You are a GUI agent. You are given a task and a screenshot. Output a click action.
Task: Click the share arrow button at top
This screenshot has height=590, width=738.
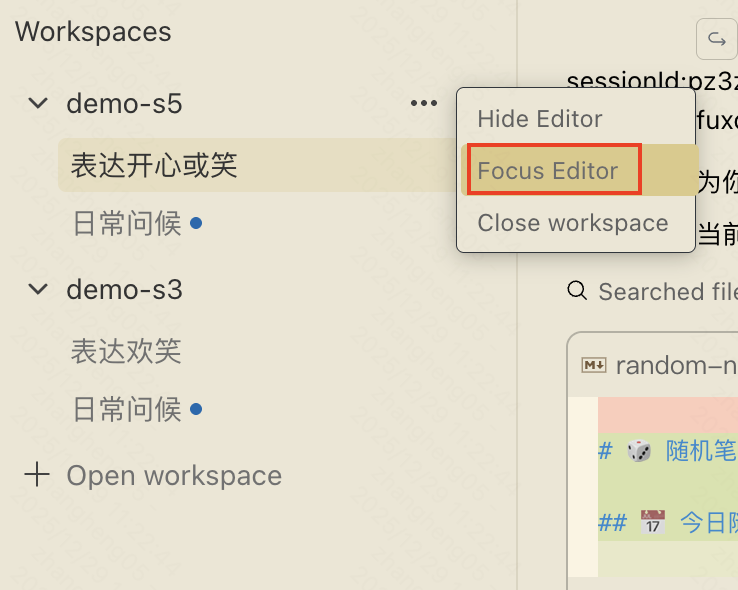tap(716, 39)
